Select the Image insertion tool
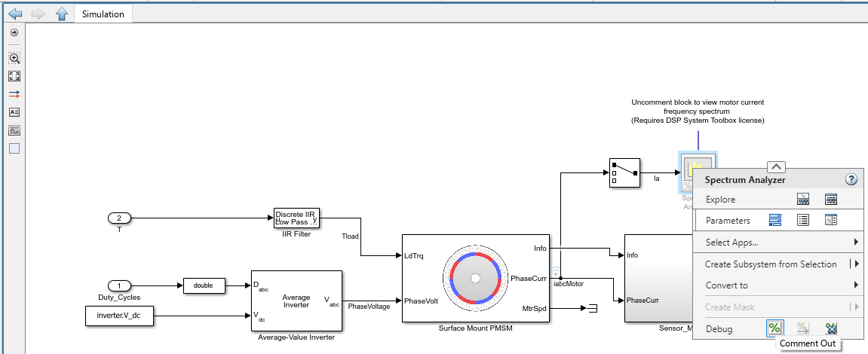Screen dimensions: 868x354 [14, 130]
